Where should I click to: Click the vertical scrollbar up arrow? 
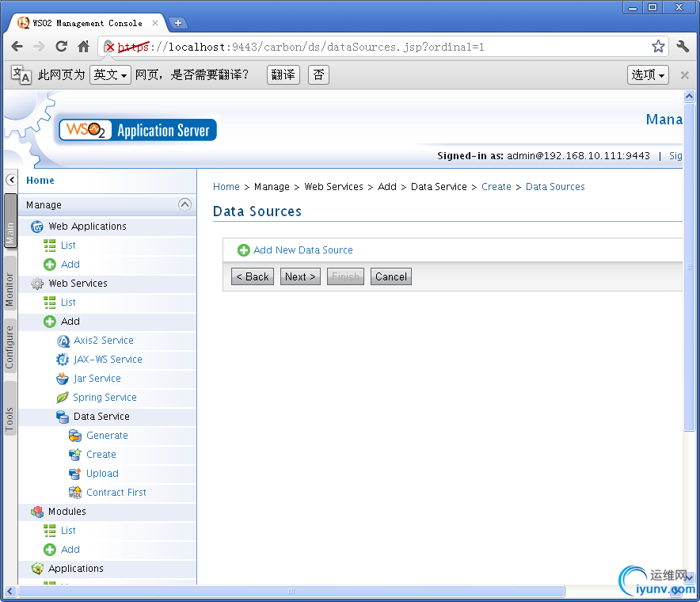tap(689, 96)
